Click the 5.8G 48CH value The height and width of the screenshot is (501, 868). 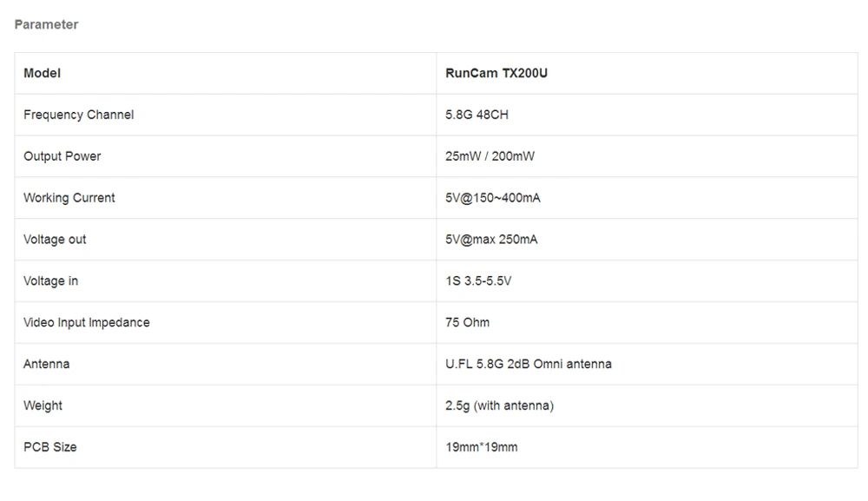[x=477, y=115]
